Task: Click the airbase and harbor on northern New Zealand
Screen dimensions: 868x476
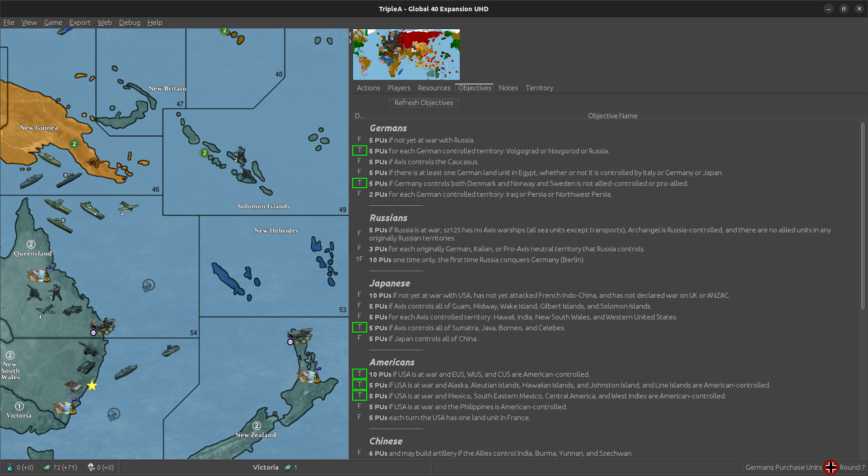Action: click(x=300, y=336)
